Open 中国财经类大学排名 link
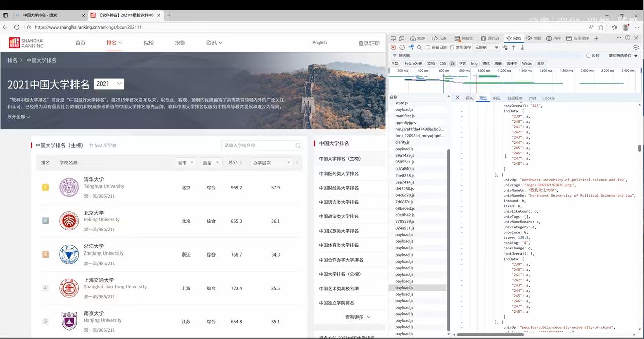 tap(339, 188)
